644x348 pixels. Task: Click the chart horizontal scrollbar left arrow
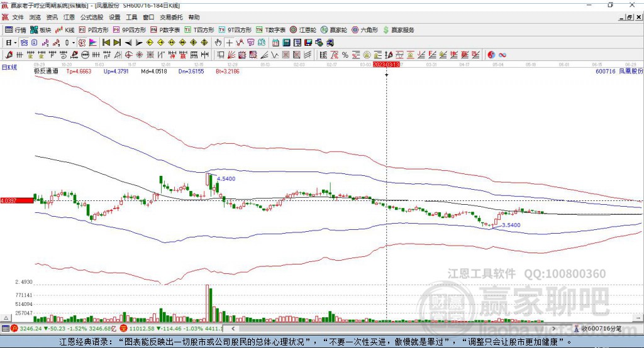click(x=233, y=329)
